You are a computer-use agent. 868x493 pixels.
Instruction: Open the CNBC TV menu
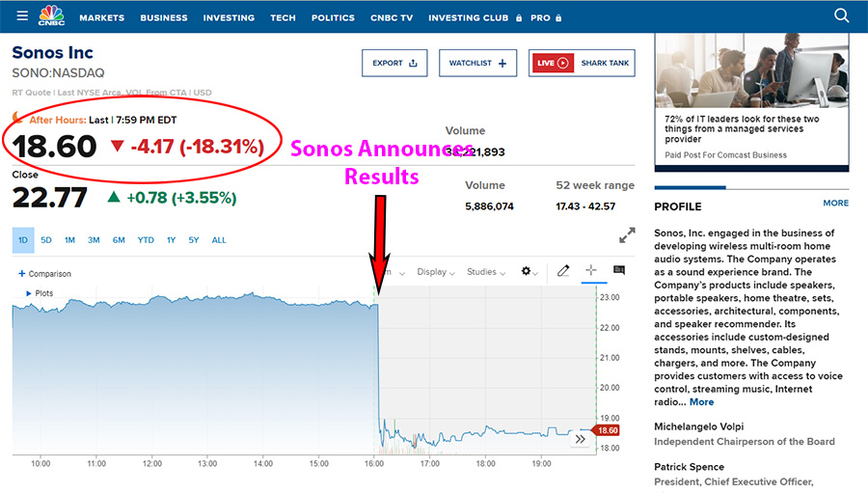tap(392, 17)
